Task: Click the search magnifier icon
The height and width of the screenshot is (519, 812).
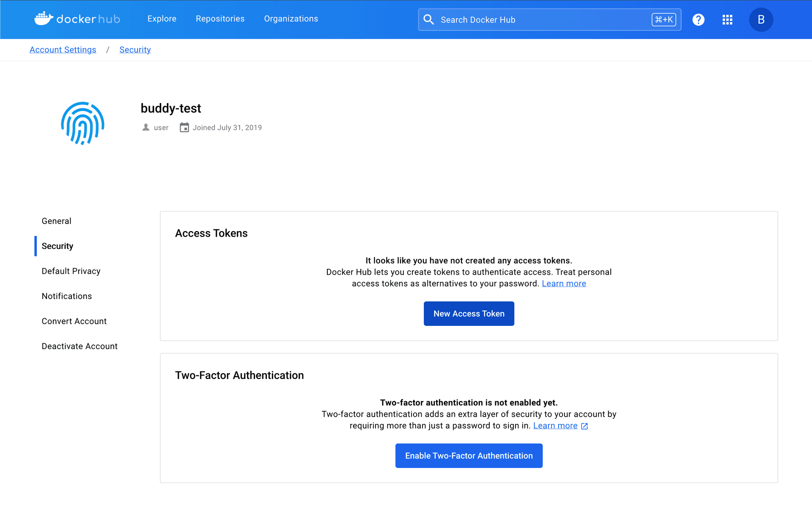Action: pyautogui.click(x=428, y=19)
